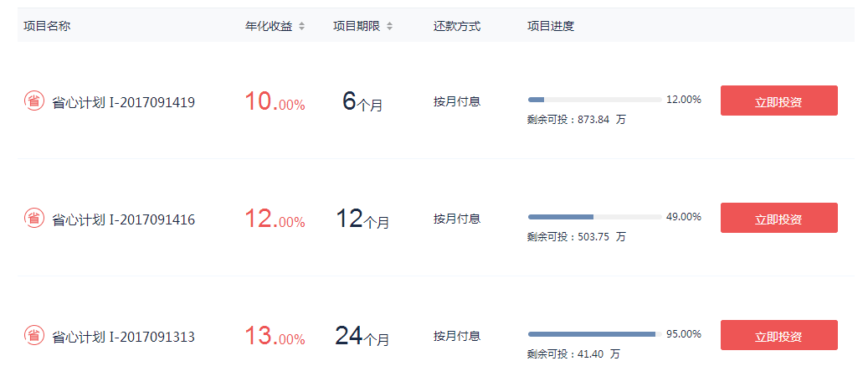Screen dimensions: 868x392
Task: Click the 项目期限 column header
Action: tap(357, 26)
